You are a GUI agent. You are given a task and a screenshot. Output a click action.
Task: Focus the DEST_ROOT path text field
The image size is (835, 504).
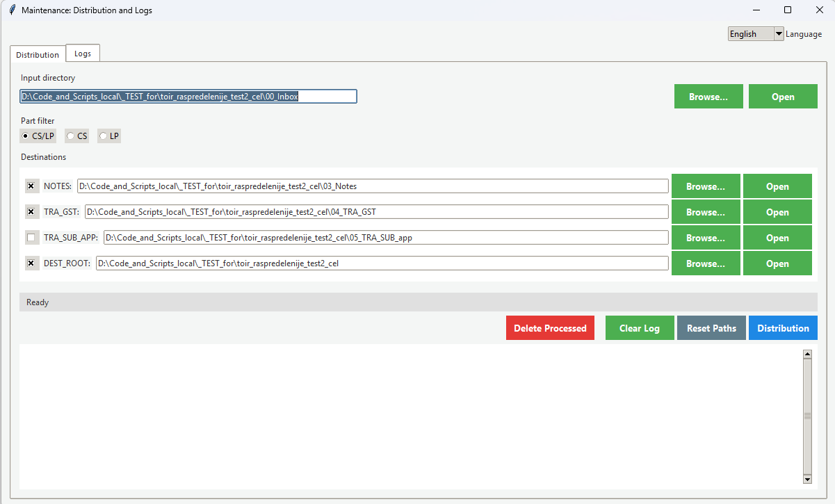pyautogui.click(x=382, y=263)
